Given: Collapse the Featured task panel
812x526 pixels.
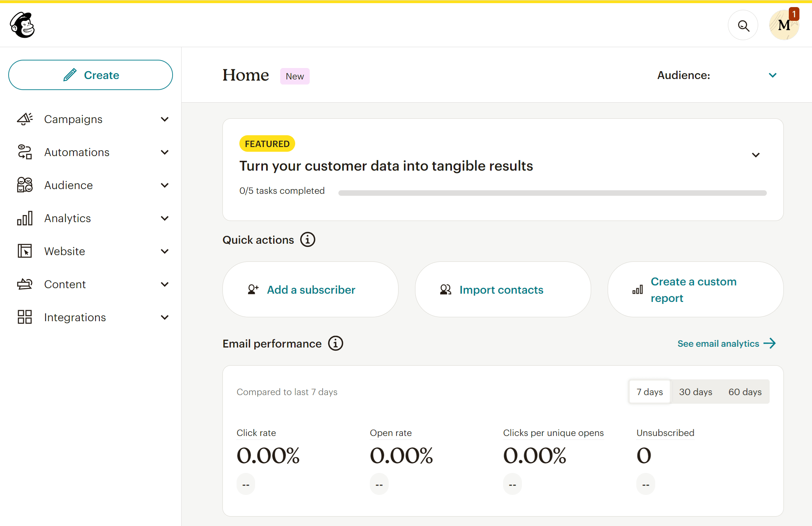Looking at the screenshot, I should tap(756, 155).
